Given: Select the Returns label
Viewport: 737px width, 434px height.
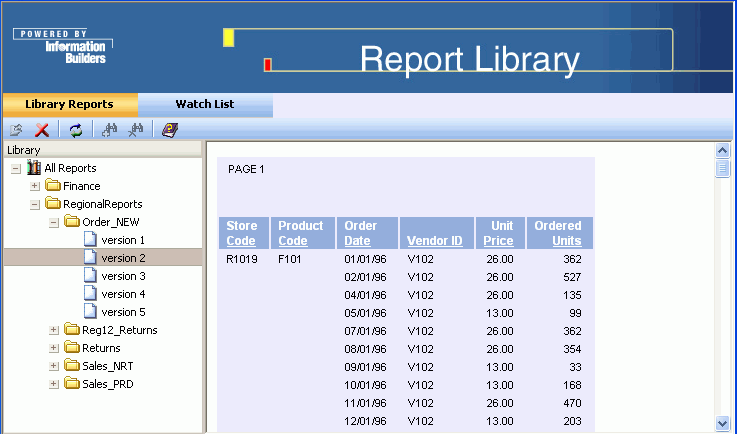Looking at the screenshot, I should click(101, 348).
